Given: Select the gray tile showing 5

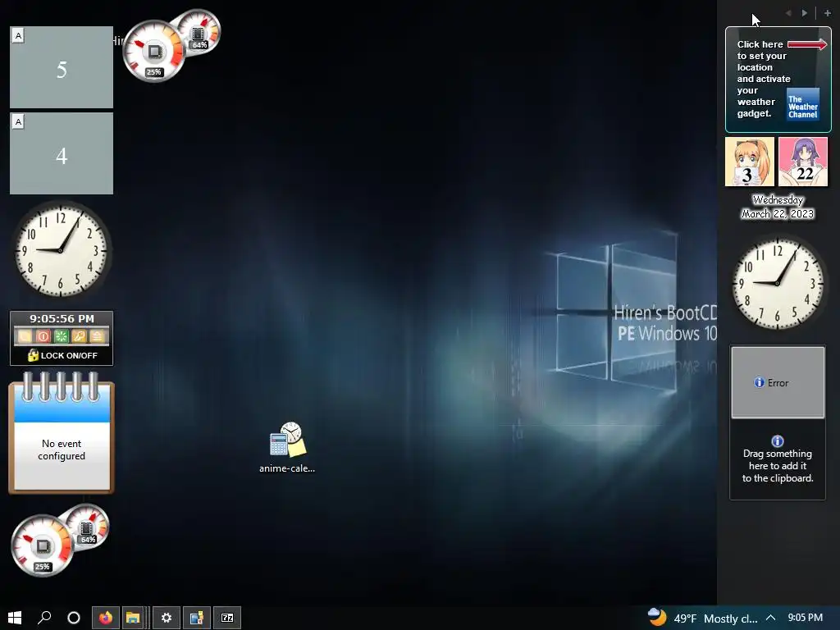Looking at the screenshot, I should pyautogui.click(x=62, y=67).
